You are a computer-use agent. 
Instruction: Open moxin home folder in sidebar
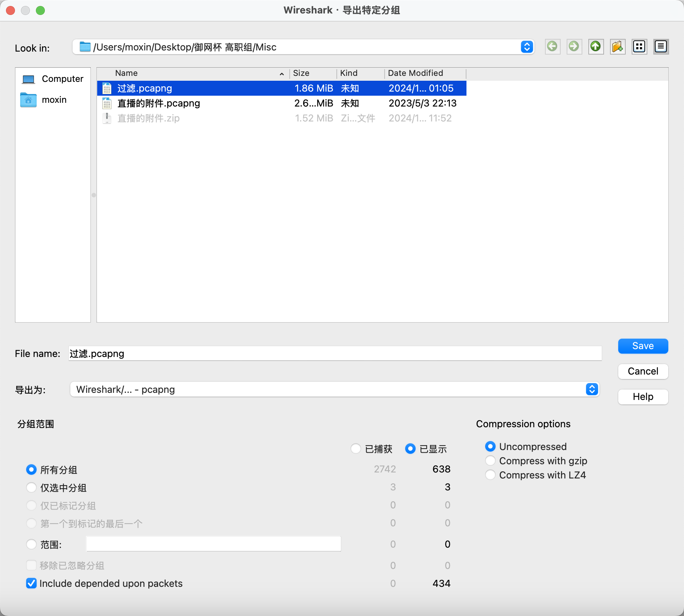(53, 100)
